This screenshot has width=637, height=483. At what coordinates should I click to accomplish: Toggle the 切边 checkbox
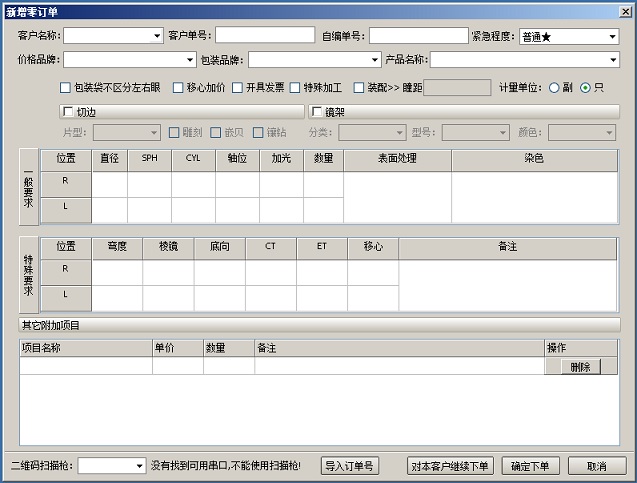click(x=68, y=112)
